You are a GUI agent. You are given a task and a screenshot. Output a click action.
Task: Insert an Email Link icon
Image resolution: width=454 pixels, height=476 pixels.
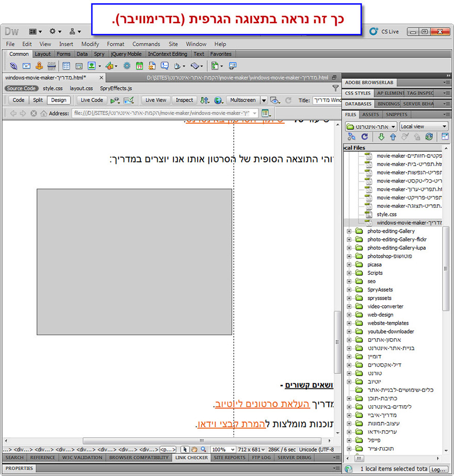click(x=26, y=65)
